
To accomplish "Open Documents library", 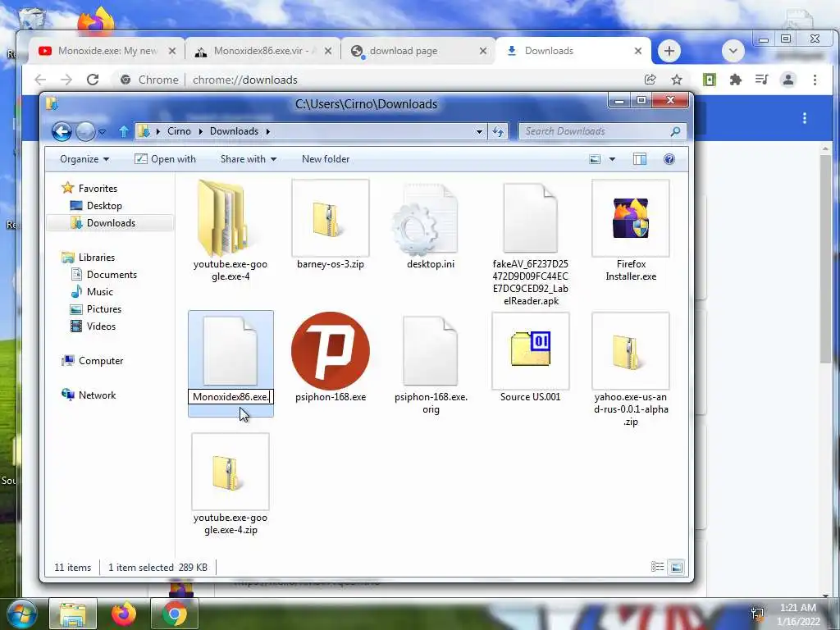I will (104, 274).
